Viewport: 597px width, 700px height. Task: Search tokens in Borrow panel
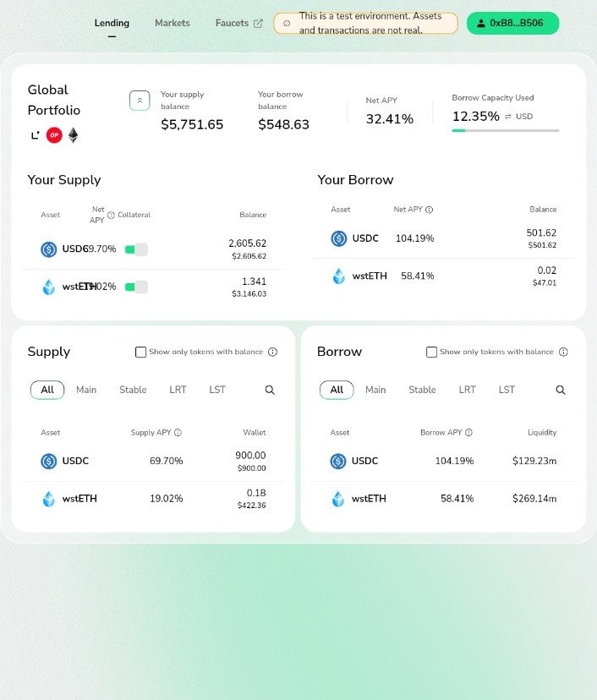(561, 391)
